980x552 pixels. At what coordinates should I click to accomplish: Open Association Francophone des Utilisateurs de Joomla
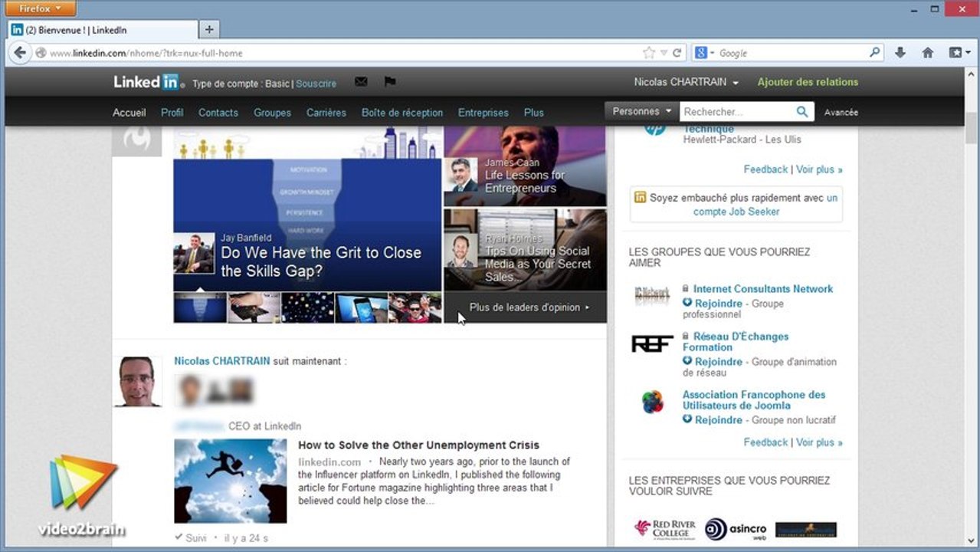(754, 400)
